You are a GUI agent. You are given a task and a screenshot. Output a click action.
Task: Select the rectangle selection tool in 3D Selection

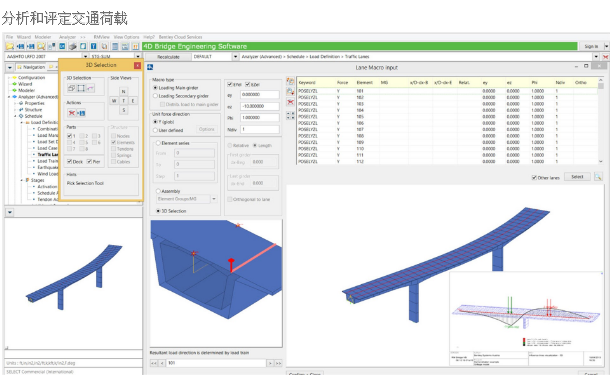click(81, 88)
